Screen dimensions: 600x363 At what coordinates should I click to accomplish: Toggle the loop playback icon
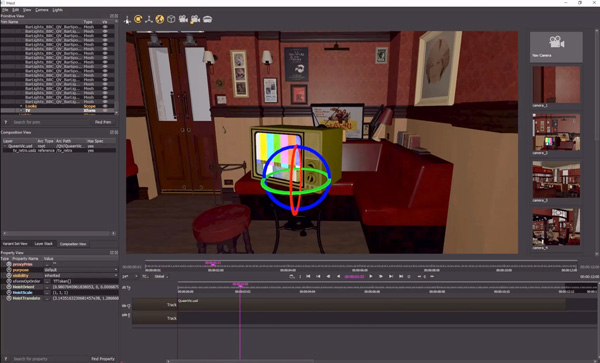click(x=292, y=276)
